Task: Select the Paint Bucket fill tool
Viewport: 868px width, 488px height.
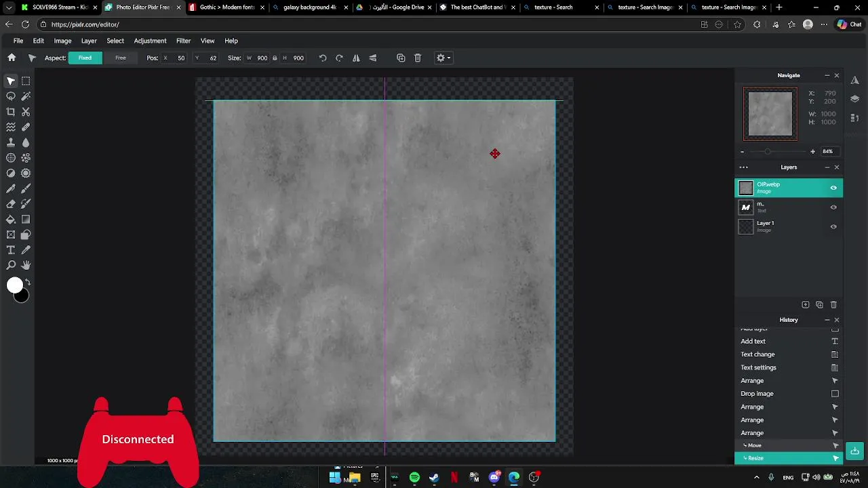Action: [11, 220]
